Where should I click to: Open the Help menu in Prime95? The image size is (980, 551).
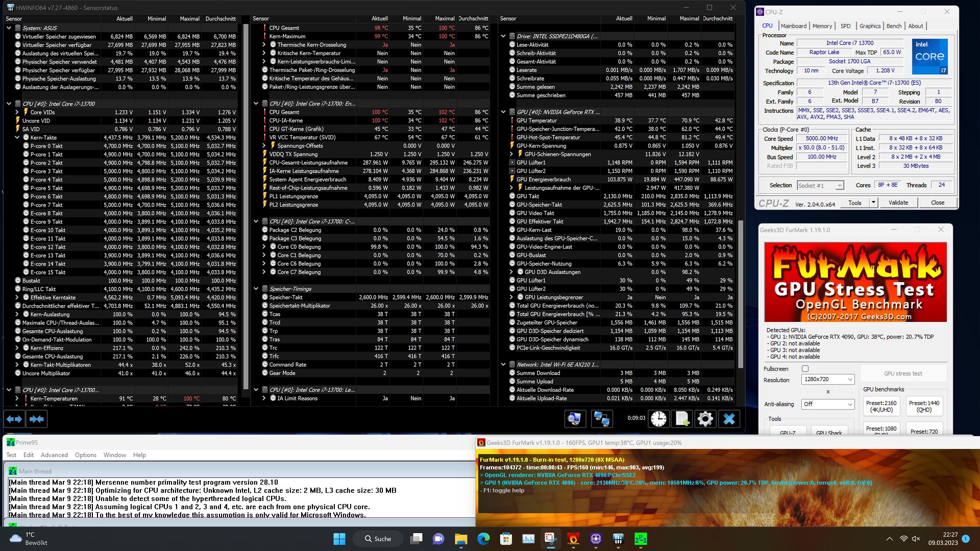(x=139, y=455)
